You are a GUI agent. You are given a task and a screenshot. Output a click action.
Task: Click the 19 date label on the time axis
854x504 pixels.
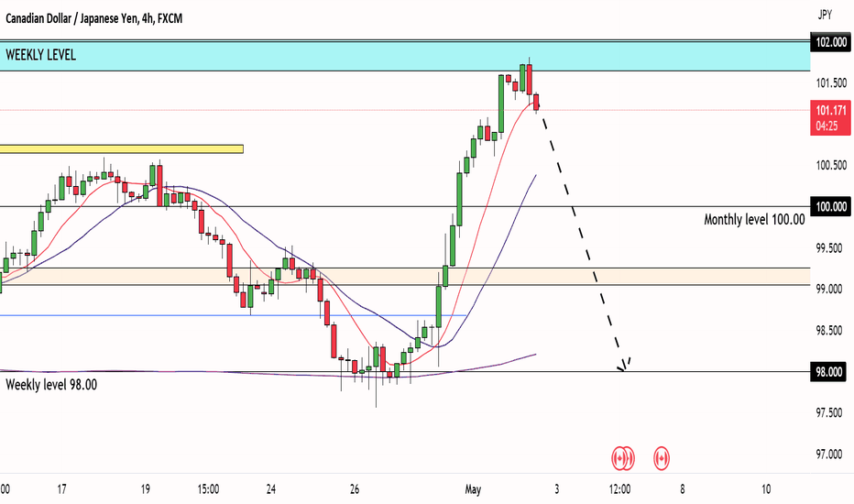(145, 488)
